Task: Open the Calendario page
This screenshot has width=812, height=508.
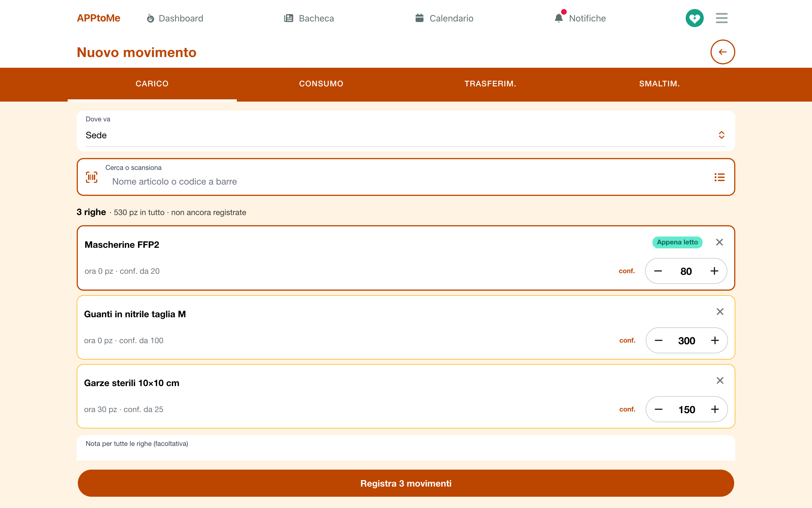Action: [444, 18]
